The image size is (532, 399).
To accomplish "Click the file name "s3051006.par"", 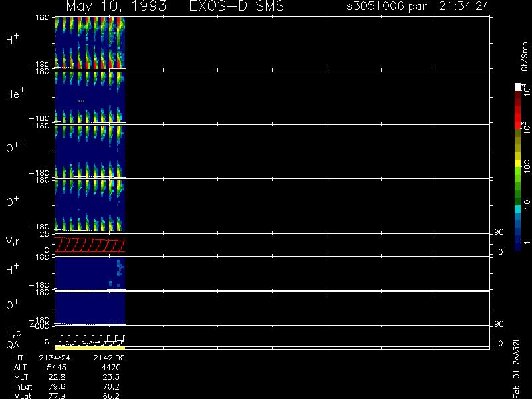I will point(386,6).
